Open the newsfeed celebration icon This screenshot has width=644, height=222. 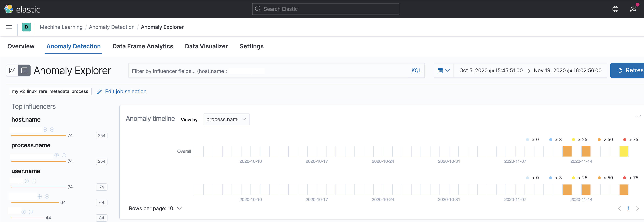(633, 9)
